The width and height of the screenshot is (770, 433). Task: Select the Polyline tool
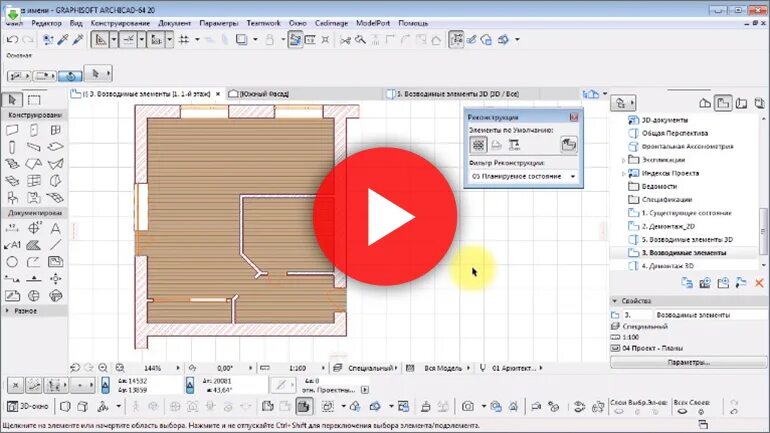coord(34,262)
